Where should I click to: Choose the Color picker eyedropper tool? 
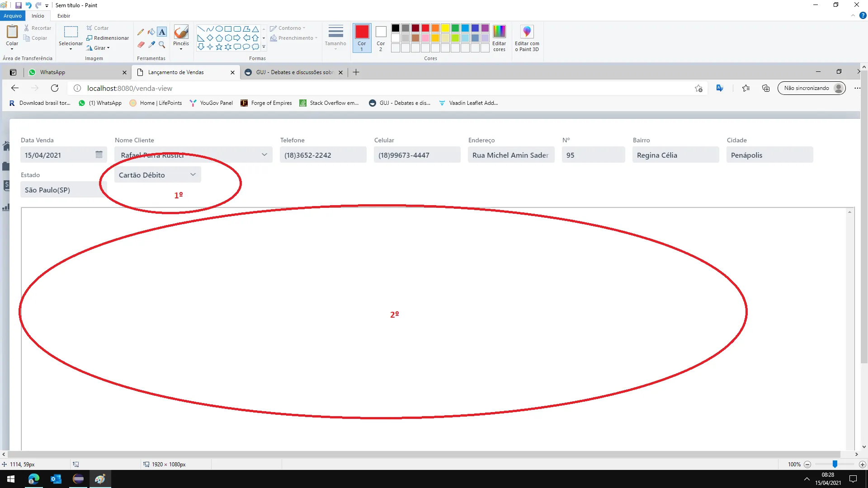click(x=151, y=44)
